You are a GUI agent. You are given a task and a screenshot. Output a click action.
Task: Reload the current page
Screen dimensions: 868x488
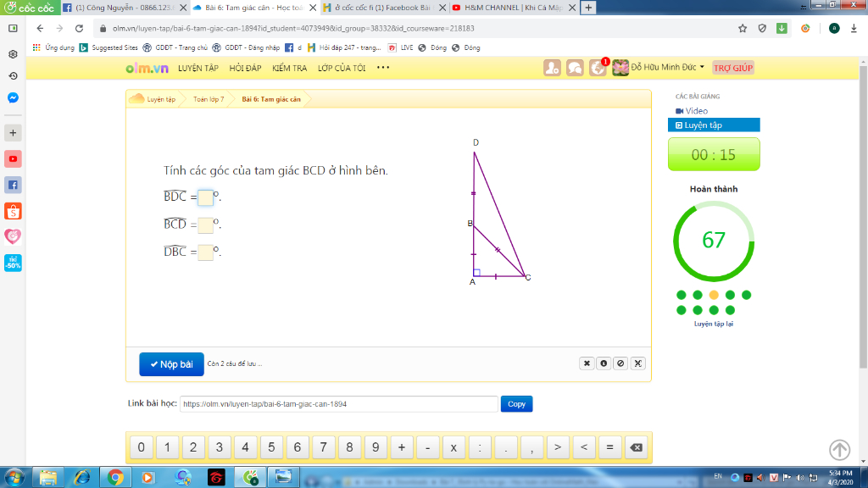coord(79,28)
